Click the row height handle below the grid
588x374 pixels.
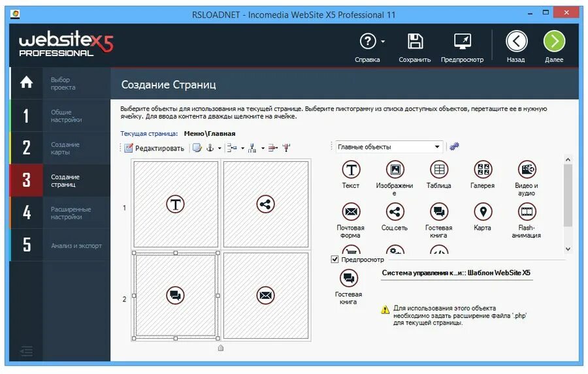(x=221, y=348)
